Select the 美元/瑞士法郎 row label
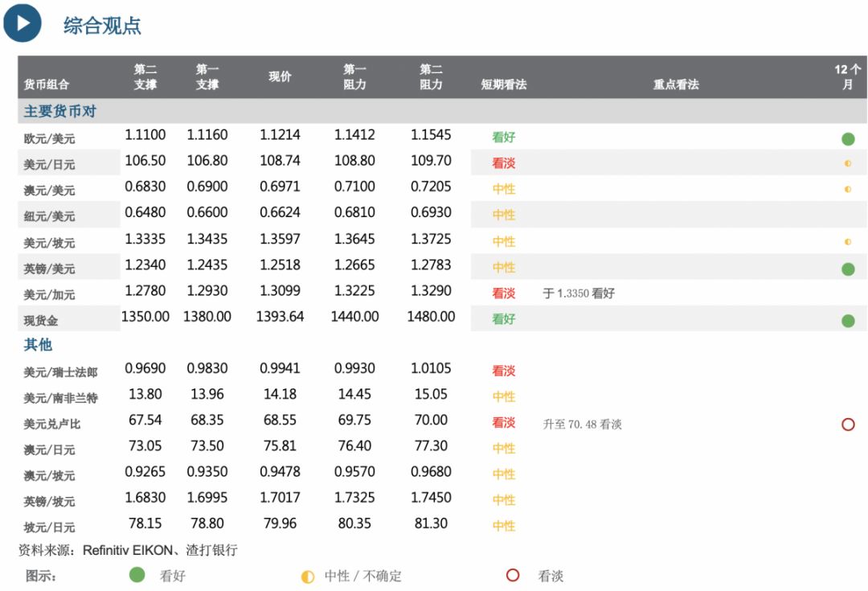Viewport: 868px width, 591px height. pos(60,372)
